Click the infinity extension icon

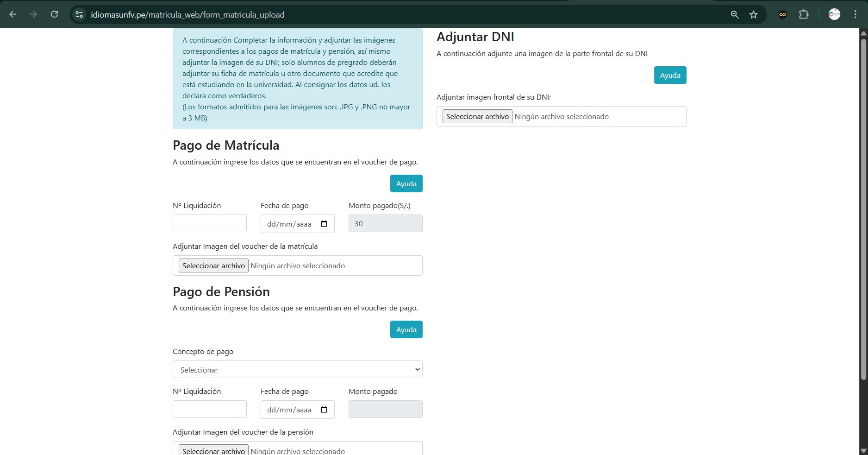782,14
